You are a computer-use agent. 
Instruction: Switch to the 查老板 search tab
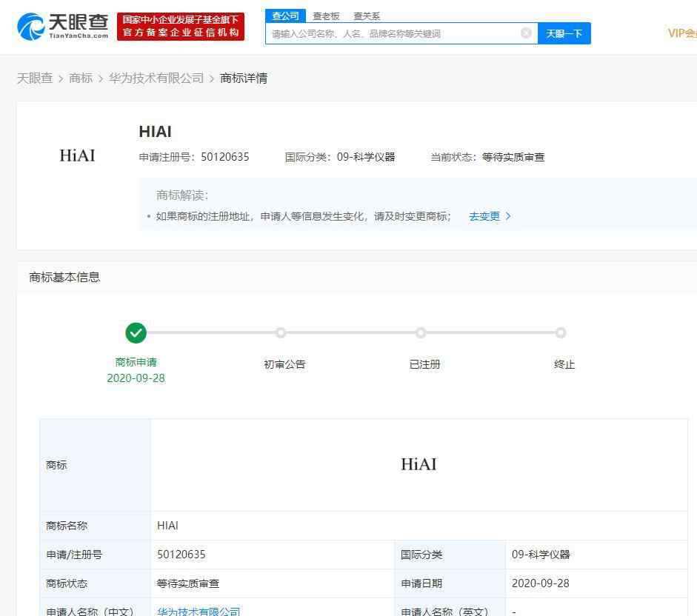(326, 16)
